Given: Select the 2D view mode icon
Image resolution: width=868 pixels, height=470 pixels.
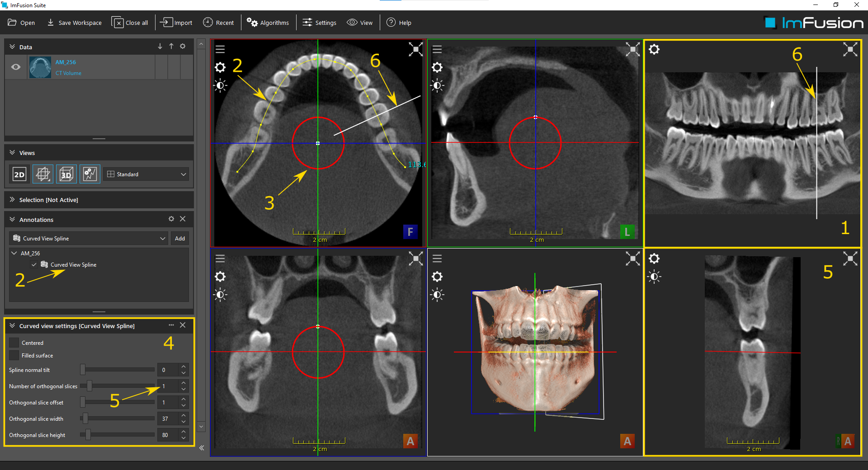Looking at the screenshot, I should click(19, 174).
